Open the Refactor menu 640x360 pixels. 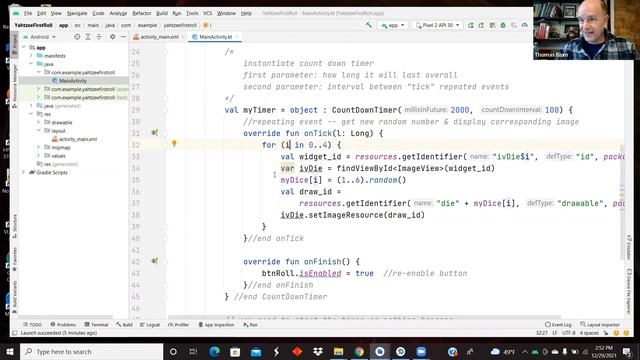(x=142, y=13)
